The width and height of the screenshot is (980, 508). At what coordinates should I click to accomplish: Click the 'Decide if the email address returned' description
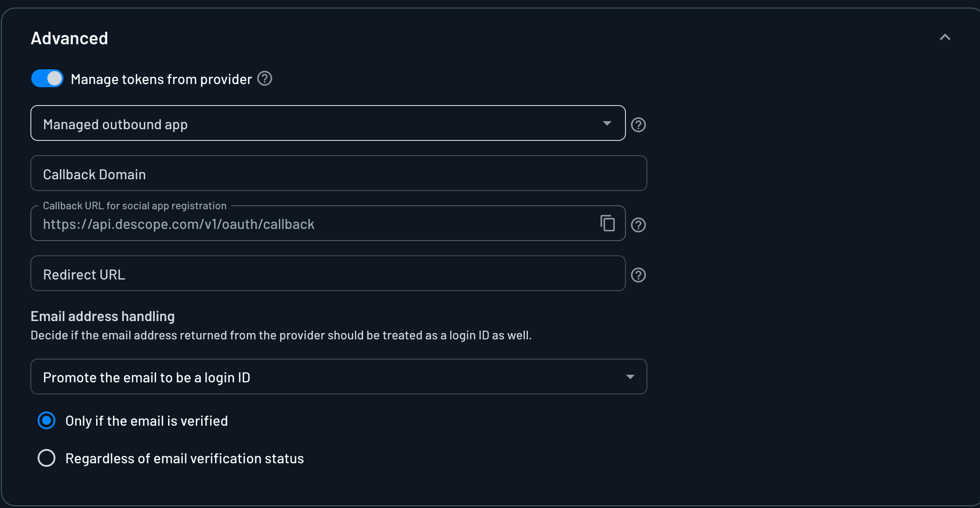click(281, 335)
